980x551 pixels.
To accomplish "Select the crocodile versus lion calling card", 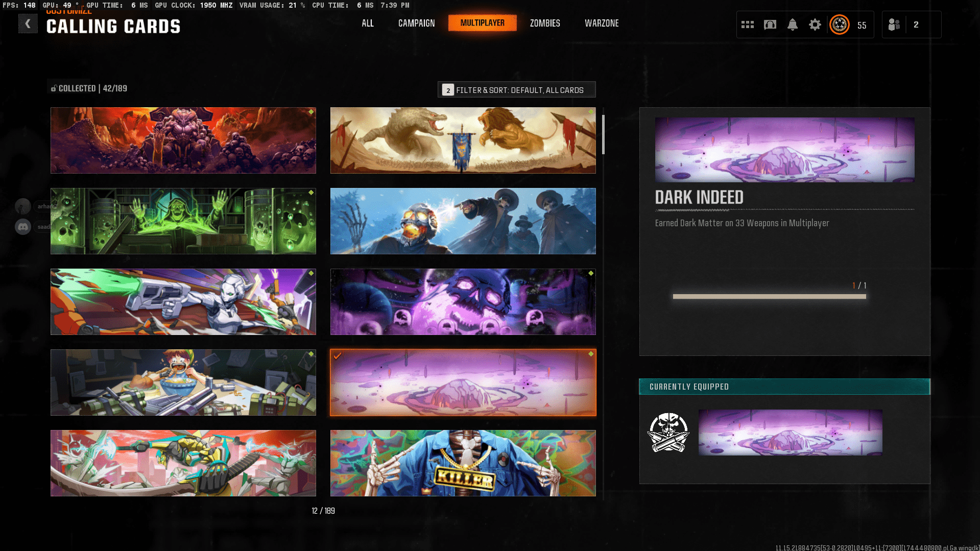I will point(463,140).
